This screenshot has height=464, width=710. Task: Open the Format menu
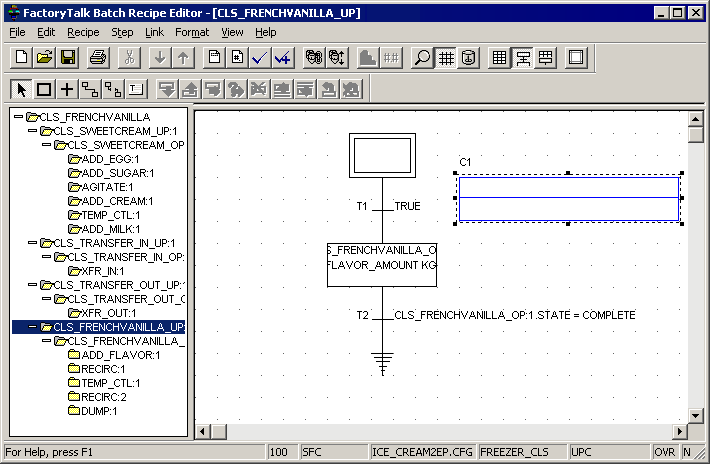pyautogui.click(x=192, y=32)
